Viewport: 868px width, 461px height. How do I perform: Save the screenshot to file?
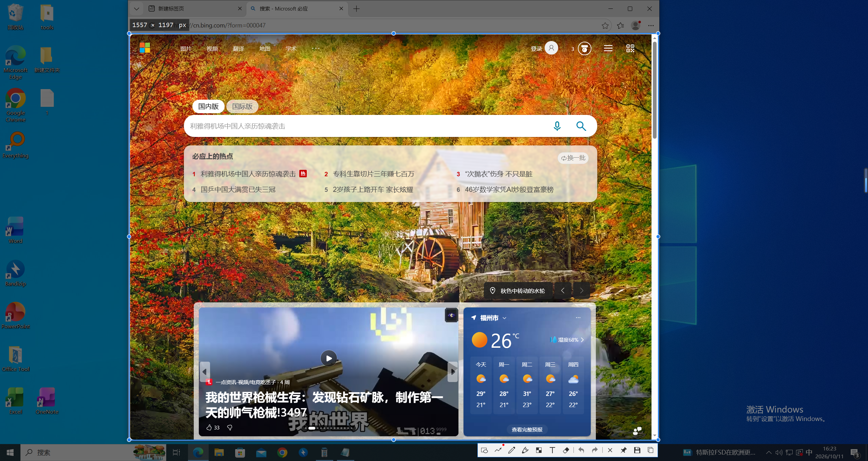tap(637, 450)
